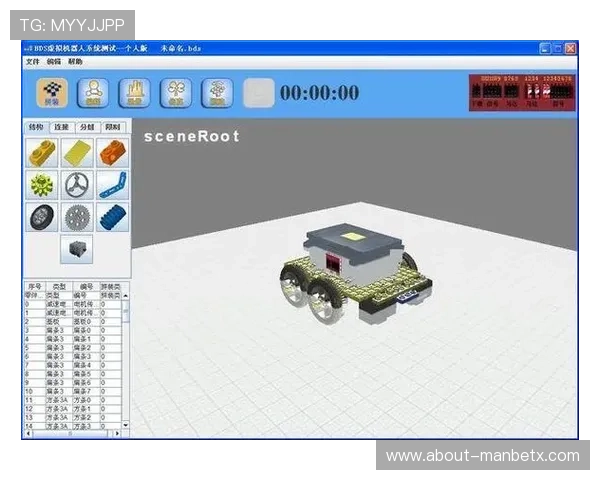The width and height of the screenshot is (600, 480).
Task: Select the black rubber tire part
Action: pyautogui.click(x=41, y=217)
